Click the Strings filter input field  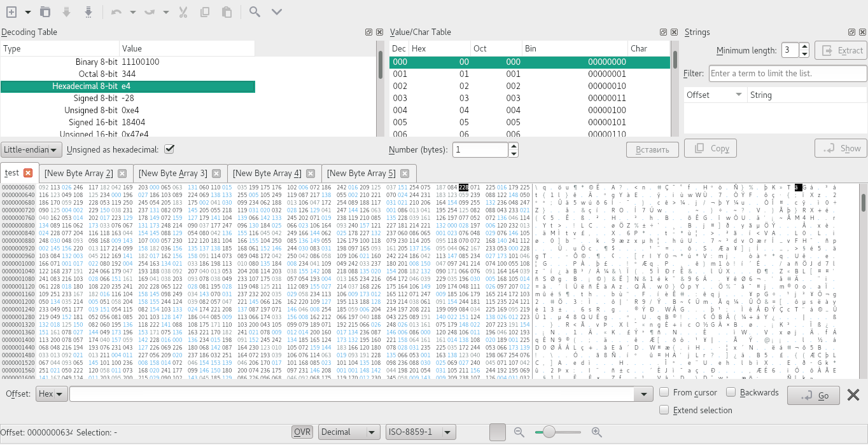pyautogui.click(x=788, y=74)
